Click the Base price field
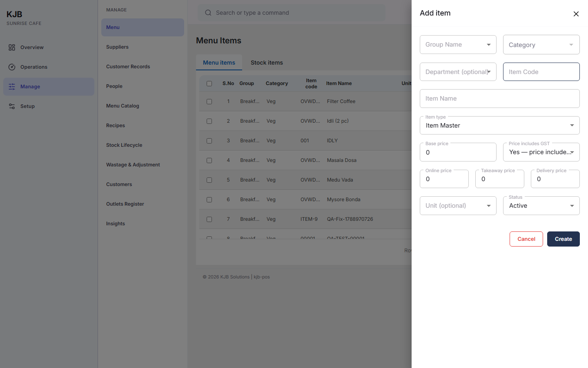Viewport: 588px width, 368px height. 458,152
